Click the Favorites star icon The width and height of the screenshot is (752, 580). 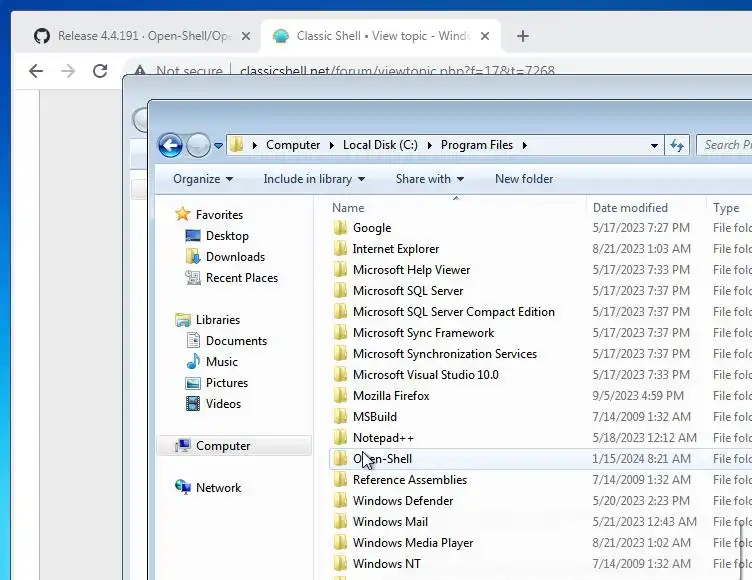183,214
